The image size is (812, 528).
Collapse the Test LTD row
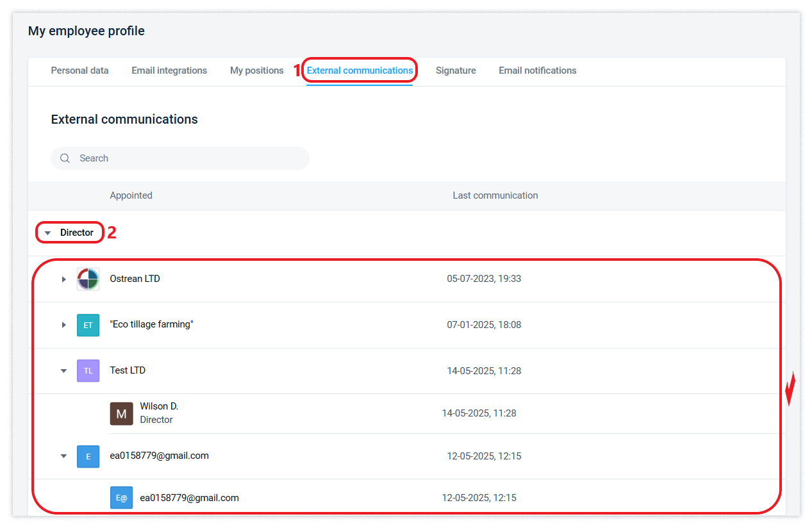click(x=63, y=370)
